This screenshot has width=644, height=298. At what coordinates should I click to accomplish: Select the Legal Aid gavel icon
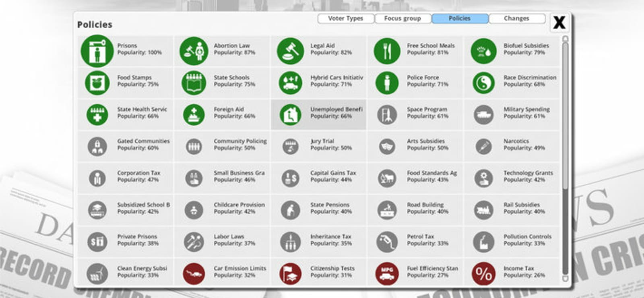[x=290, y=51]
